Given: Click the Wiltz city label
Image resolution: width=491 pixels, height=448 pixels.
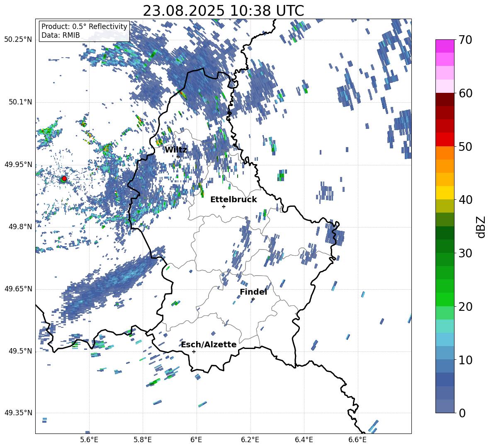Looking at the screenshot, I should 176,150.
